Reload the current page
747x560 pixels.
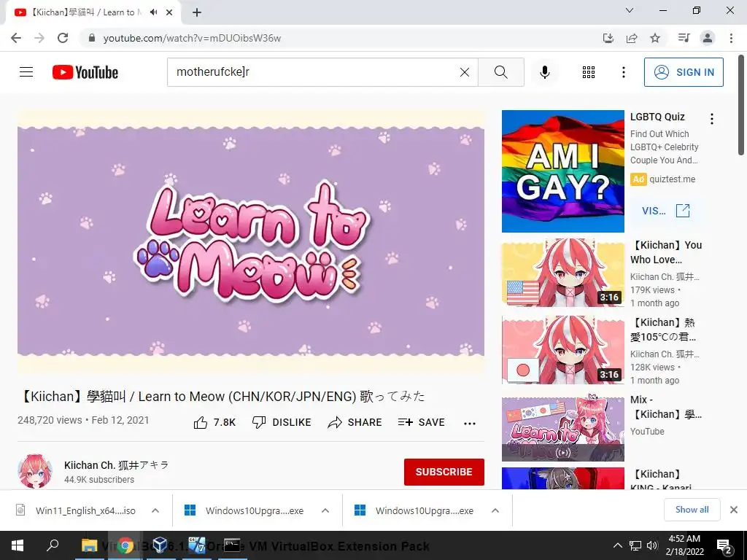coord(63,38)
